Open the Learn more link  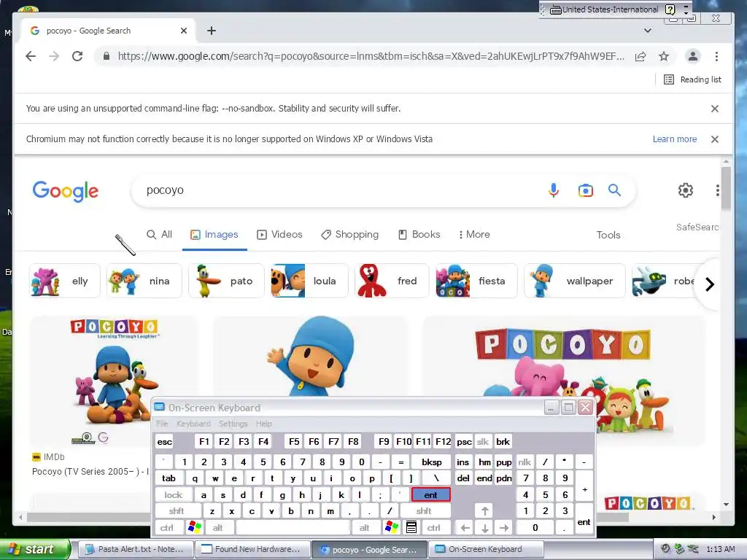pos(675,139)
